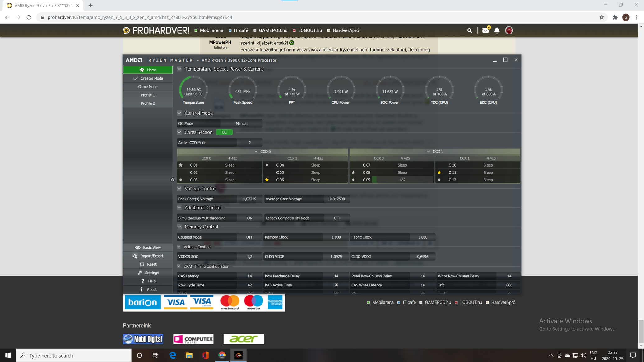Toggle Simultaneous Multithreading ON value
The height and width of the screenshot is (362, 644).
[249, 218]
